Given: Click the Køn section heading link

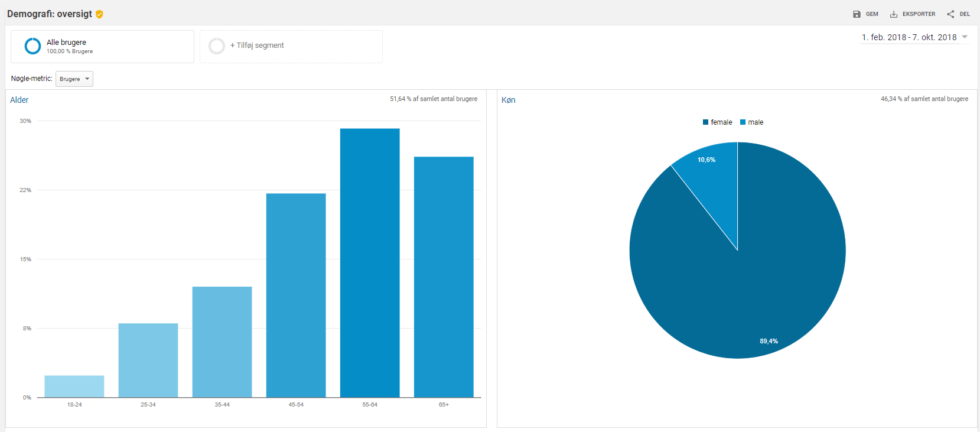Looking at the screenshot, I should tap(509, 100).
